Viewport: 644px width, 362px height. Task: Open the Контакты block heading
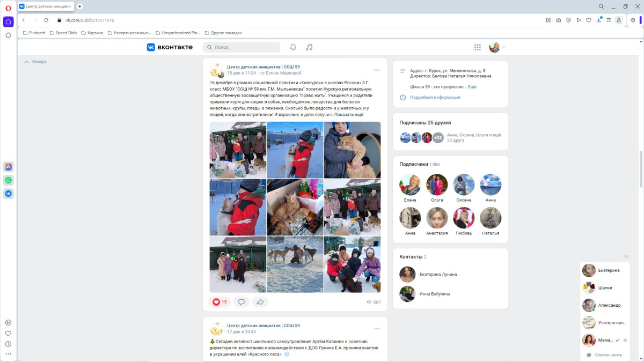point(413,257)
